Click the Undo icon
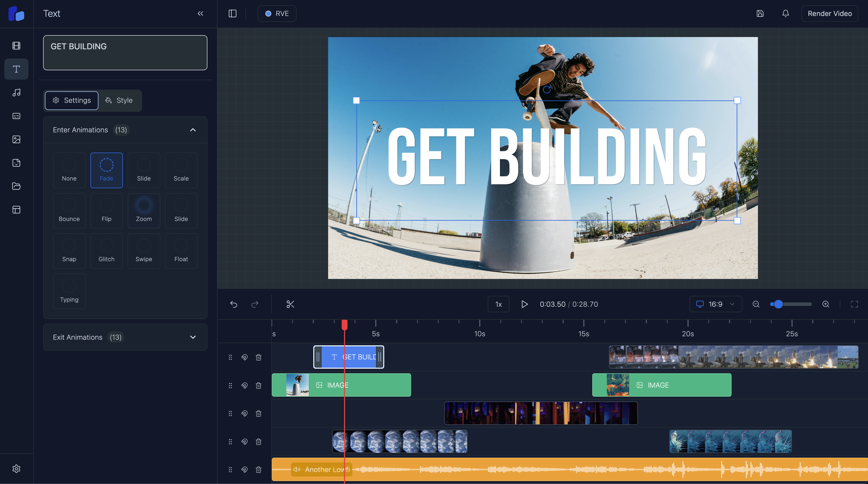This screenshot has width=868, height=484. coord(234,304)
